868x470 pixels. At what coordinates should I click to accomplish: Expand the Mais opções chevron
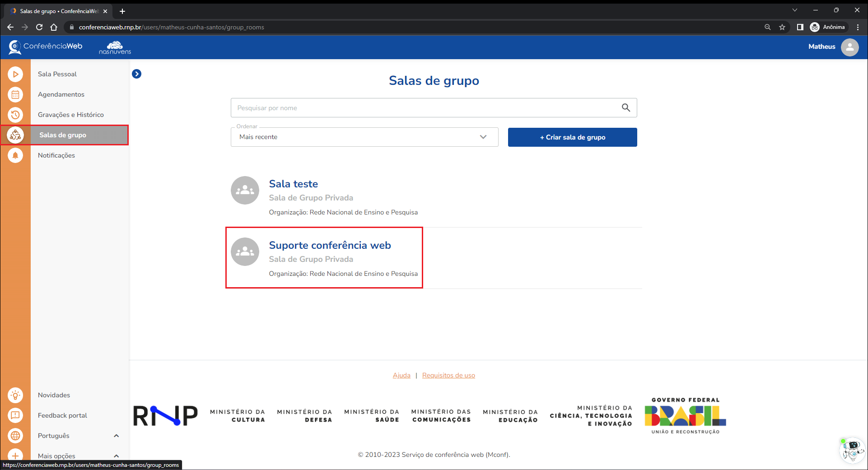point(116,456)
